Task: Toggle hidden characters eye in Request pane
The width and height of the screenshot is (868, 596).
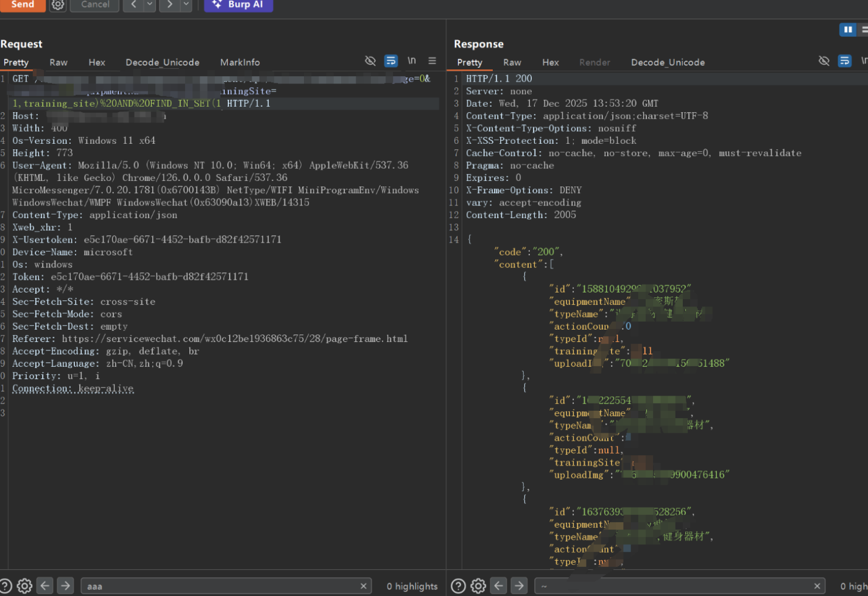Action: click(x=370, y=61)
